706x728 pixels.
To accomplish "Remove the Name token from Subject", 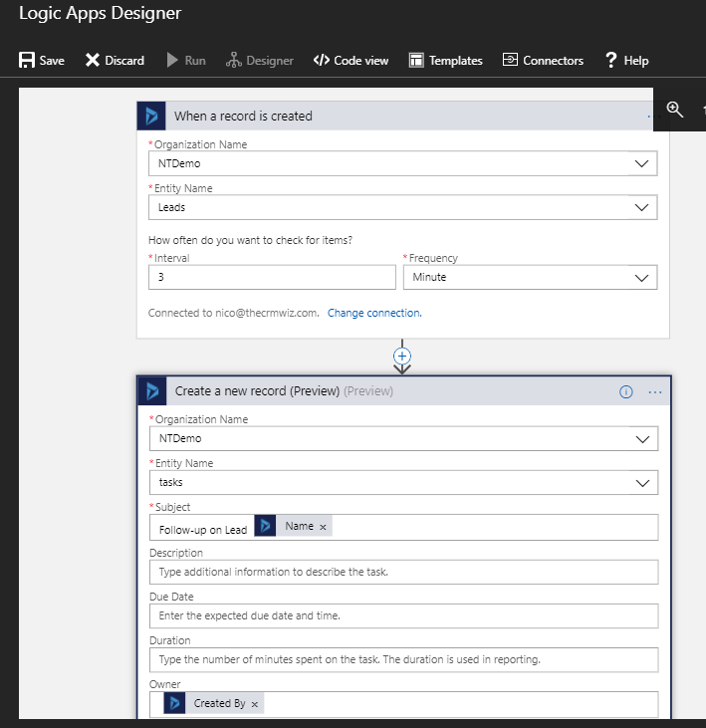I will coord(323,527).
